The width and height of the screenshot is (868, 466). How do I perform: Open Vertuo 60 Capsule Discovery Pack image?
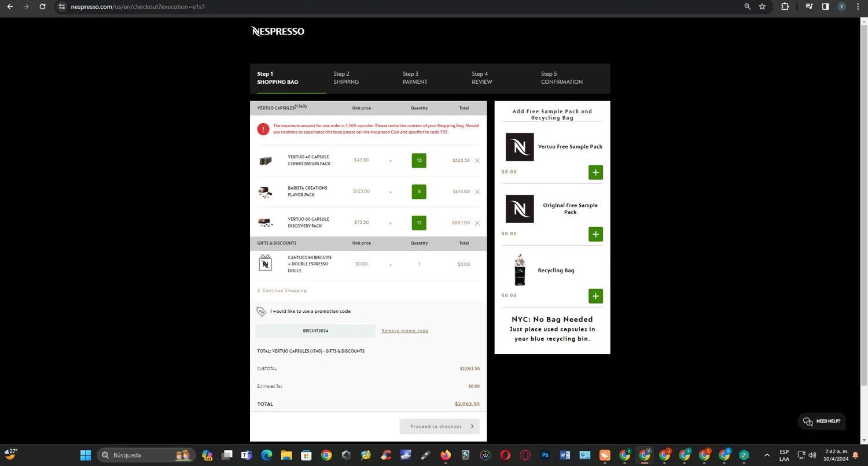pyautogui.click(x=265, y=223)
